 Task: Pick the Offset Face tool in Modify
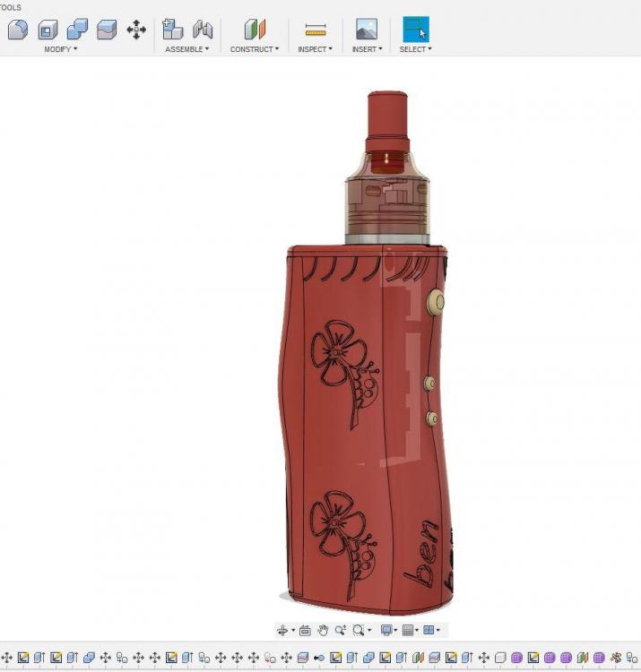tap(107, 30)
